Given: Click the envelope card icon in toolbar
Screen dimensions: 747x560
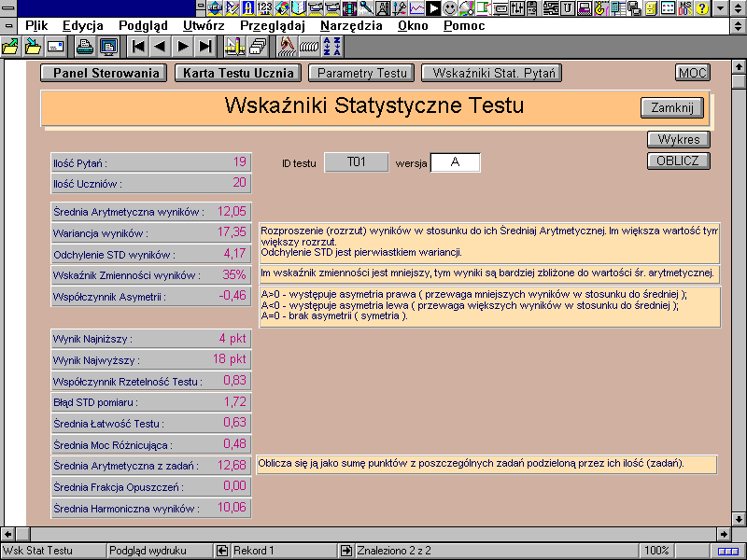Looking at the screenshot, I should pos(56,46).
